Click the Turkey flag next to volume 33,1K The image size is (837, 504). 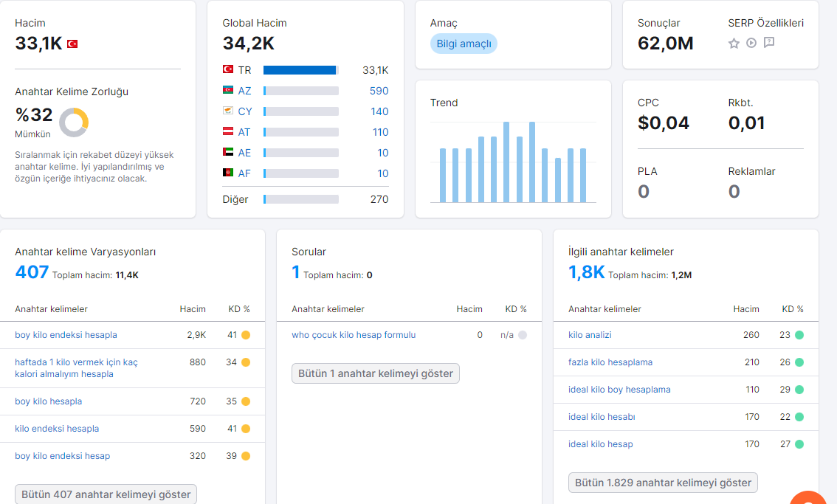tap(72, 44)
